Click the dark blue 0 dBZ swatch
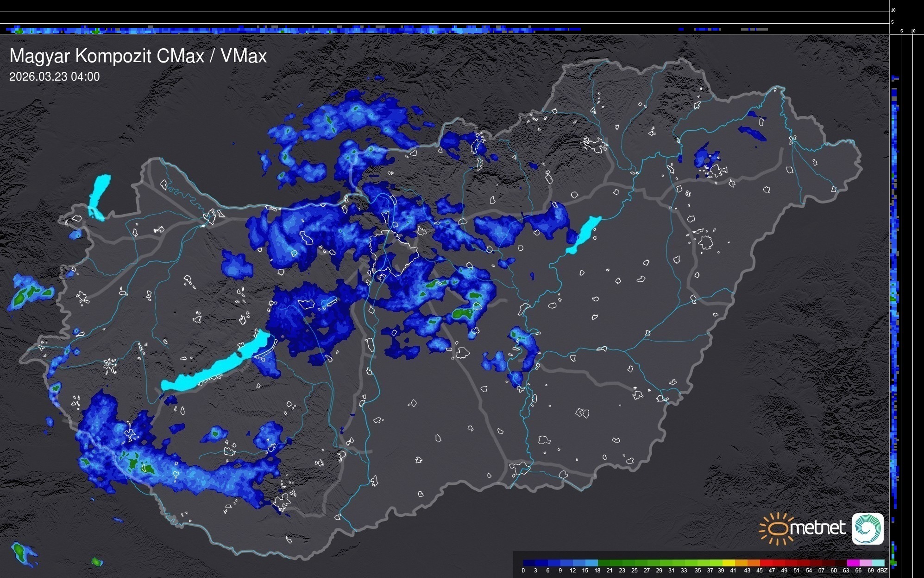 click(x=529, y=563)
